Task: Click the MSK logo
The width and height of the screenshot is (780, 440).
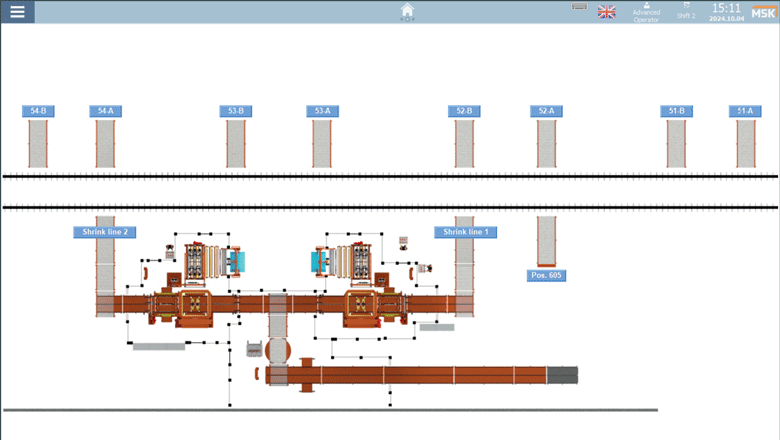Action: (x=763, y=11)
